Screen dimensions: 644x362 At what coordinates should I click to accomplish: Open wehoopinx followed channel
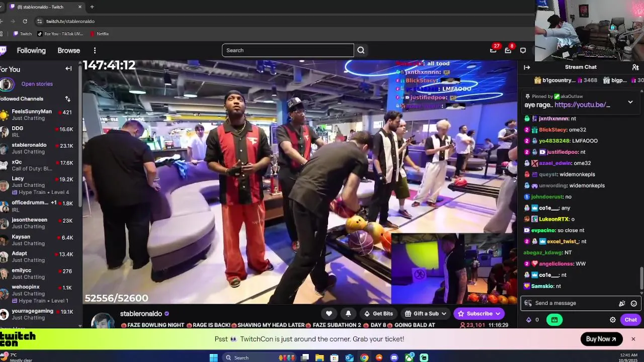pyautogui.click(x=39, y=293)
